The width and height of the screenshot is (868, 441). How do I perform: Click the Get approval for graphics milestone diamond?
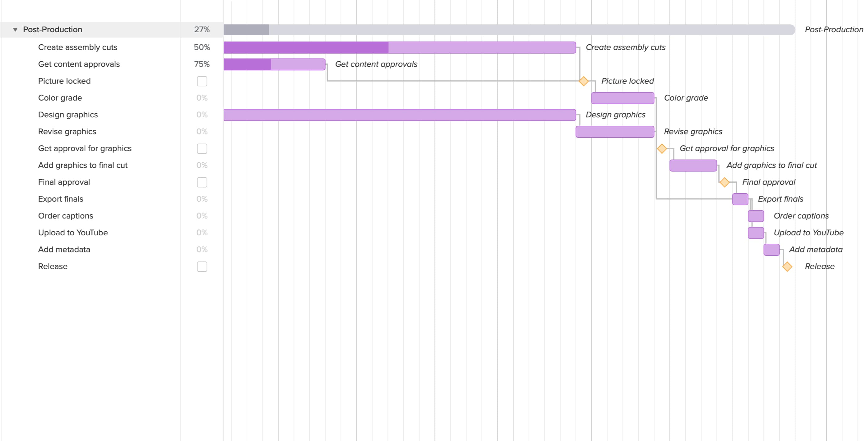coord(662,148)
